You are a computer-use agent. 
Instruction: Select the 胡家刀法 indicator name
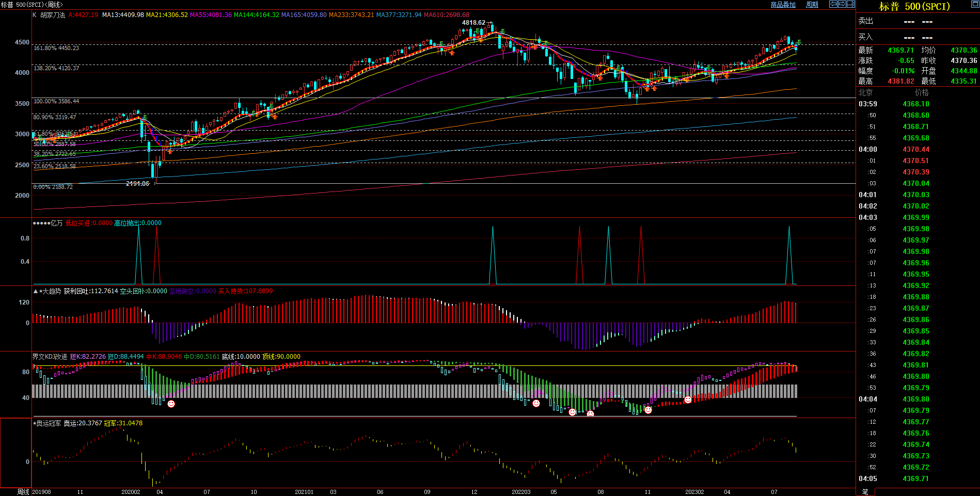[x=53, y=15]
